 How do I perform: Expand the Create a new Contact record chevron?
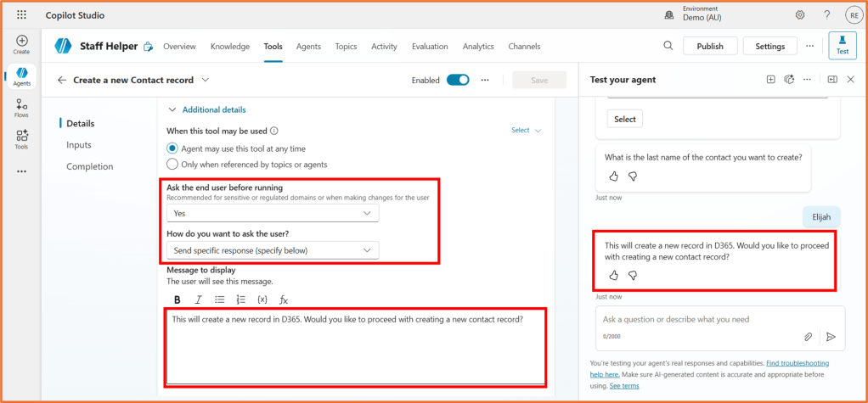[x=206, y=80]
